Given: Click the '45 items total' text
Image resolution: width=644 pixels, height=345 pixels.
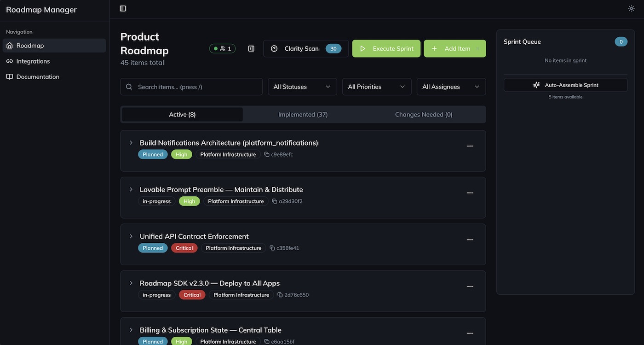Looking at the screenshot, I should coord(142,63).
